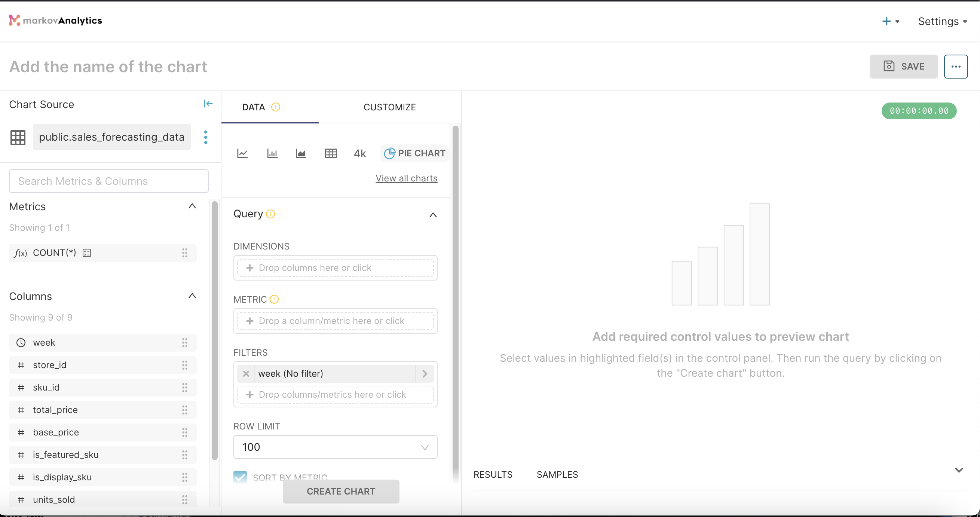
Task: Collapse the Query section
Action: (x=433, y=215)
